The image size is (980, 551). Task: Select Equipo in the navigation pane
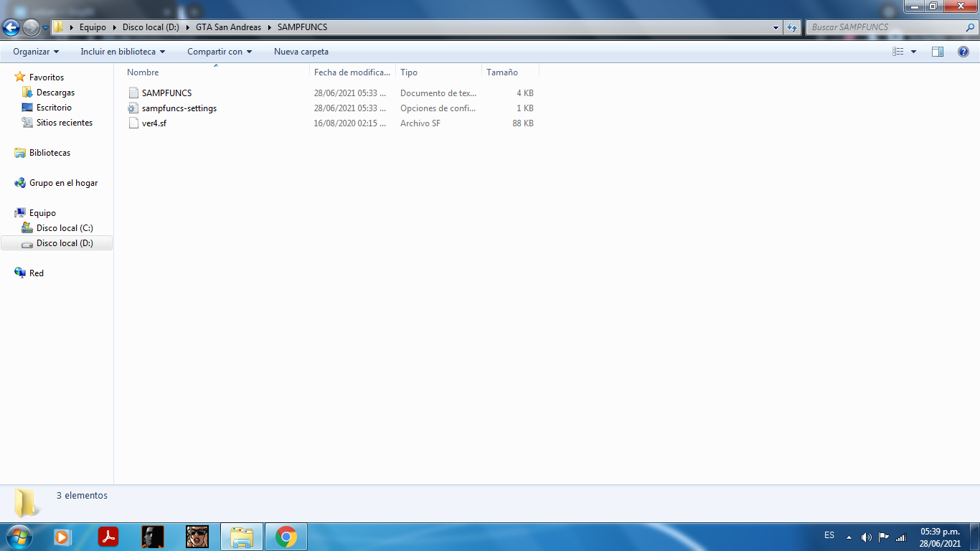click(x=42, y=213)
